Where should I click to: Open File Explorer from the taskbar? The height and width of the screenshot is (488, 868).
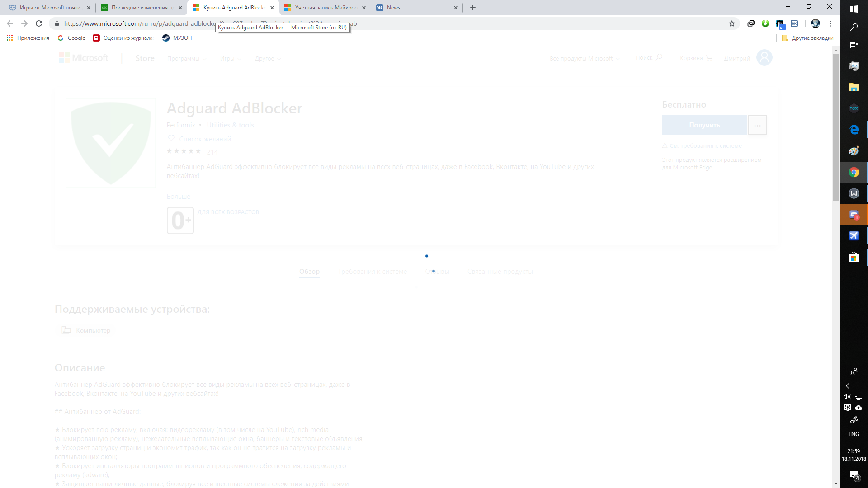tap(854, 87)
